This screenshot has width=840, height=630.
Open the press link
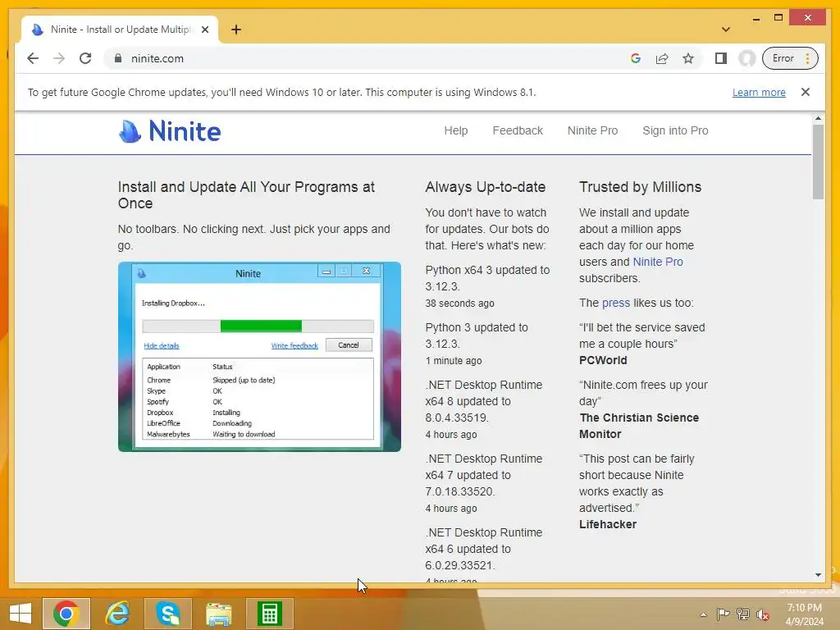616,304
